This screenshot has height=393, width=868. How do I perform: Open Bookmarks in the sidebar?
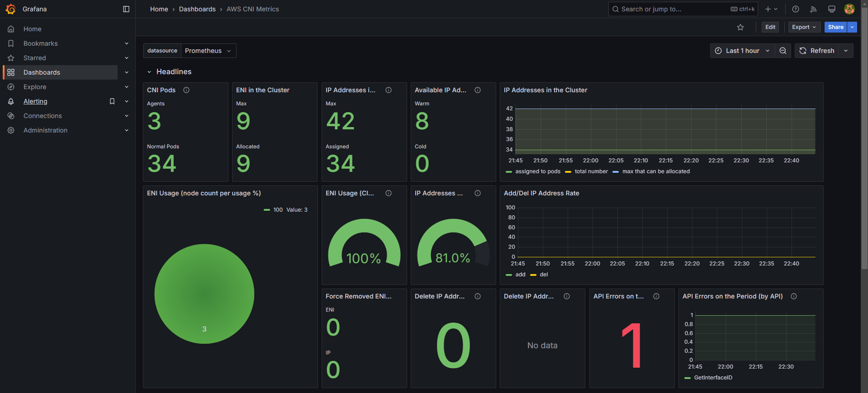click(41, 43)
